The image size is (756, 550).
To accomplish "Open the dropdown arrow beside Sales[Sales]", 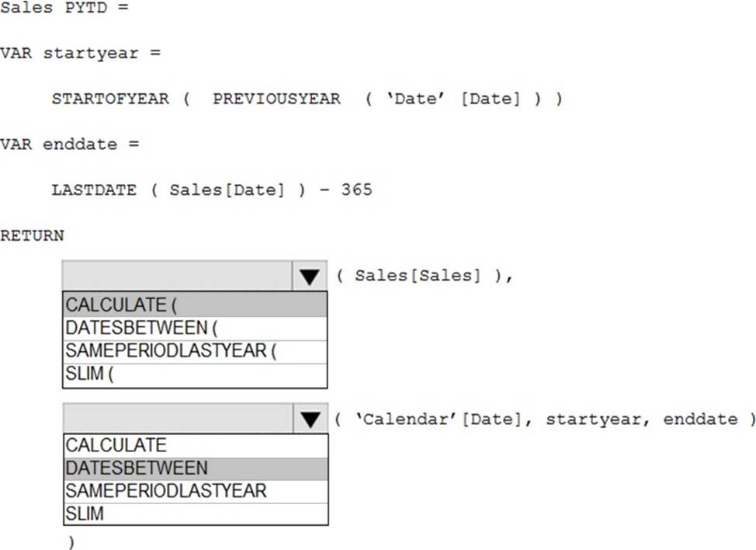I will pyautogui.click(x=310, y=276).
